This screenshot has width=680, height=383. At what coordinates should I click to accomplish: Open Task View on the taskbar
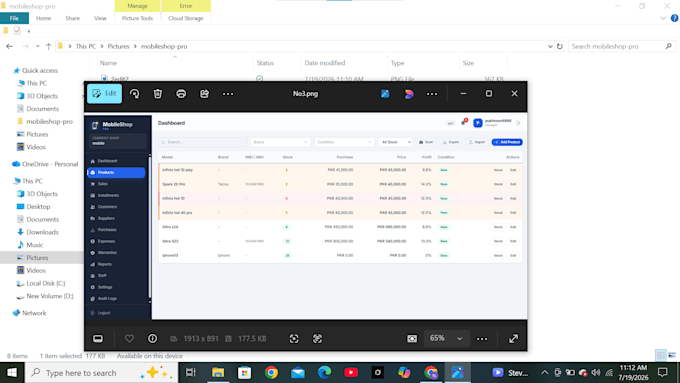(x=191, y=373)
